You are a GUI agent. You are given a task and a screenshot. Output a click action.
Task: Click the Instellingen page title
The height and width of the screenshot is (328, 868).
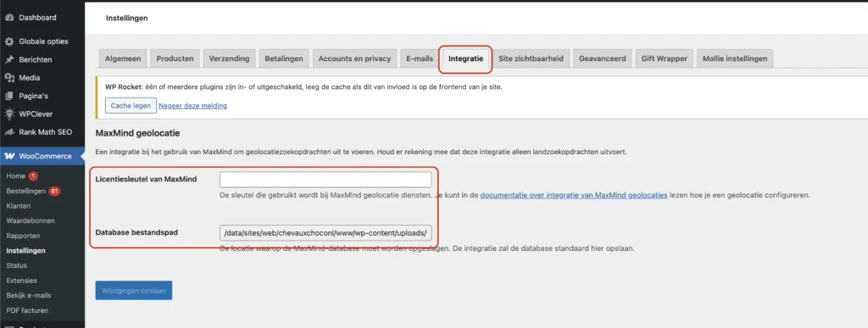pos(127,19)
